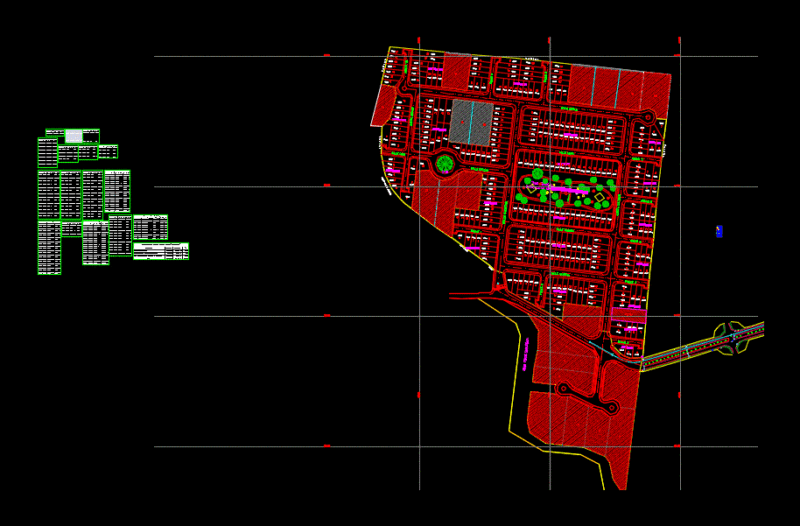
Task: Pick the small table at top right of group
Action: point(108,152)
